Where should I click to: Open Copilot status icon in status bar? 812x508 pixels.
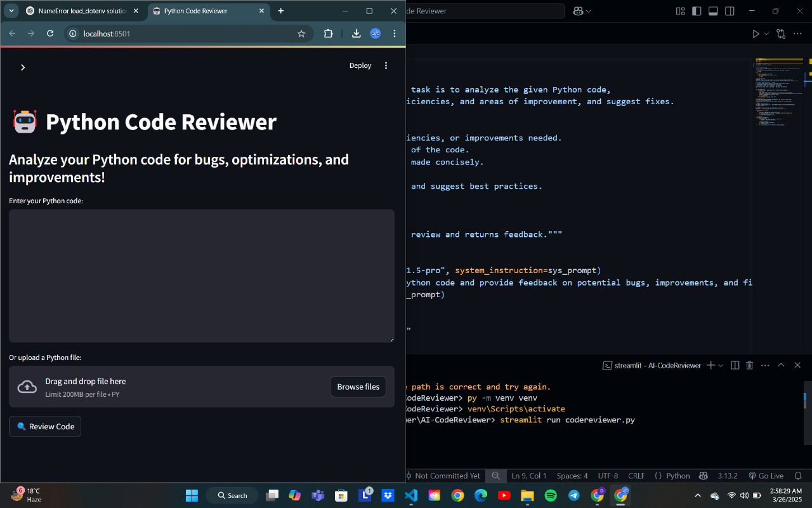tap(703, 476)
